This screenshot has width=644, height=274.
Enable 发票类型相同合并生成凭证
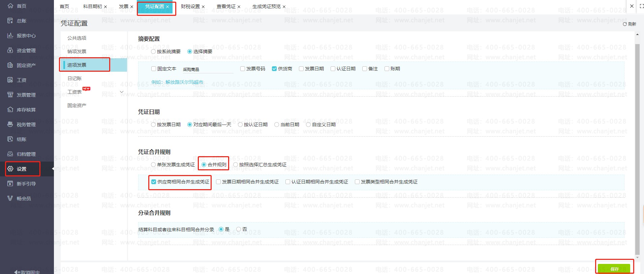[357, 182]
